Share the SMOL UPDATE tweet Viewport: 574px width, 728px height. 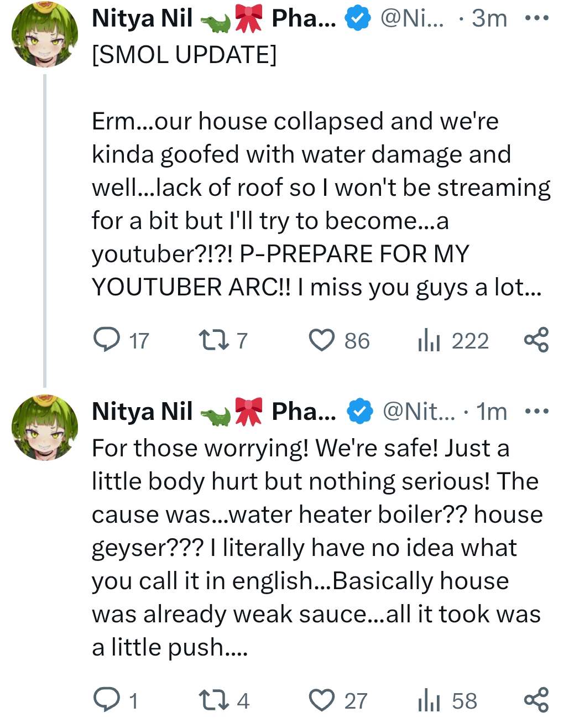click(536, 340)
